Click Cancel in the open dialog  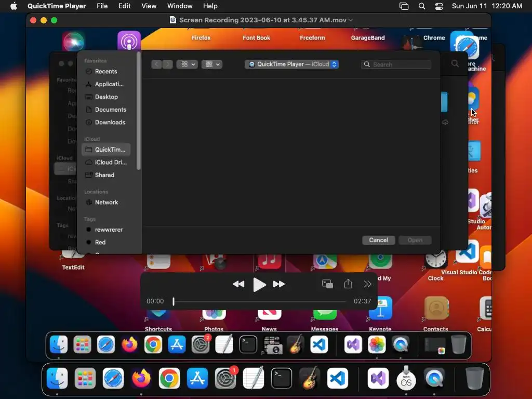click(379, 240)
